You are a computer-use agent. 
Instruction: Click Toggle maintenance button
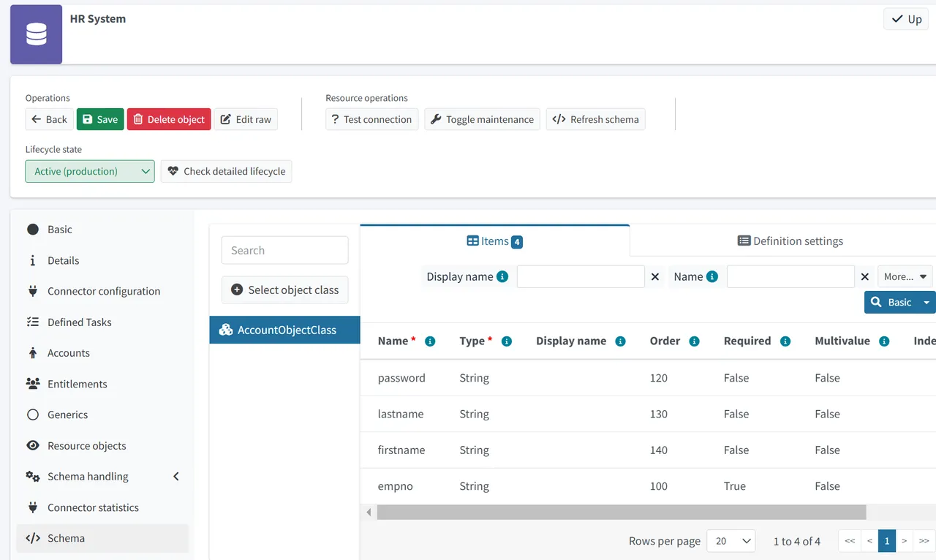[483, 119]
